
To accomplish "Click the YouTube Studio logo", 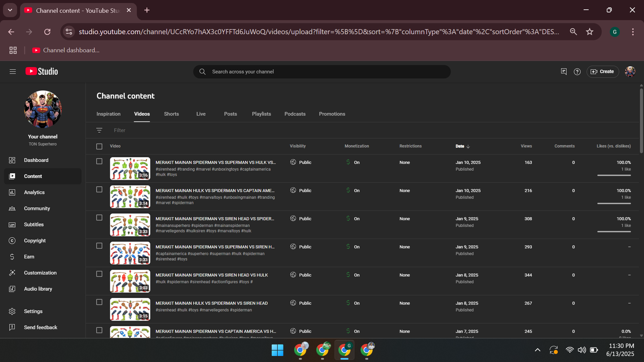I will [x=42, y=72].
